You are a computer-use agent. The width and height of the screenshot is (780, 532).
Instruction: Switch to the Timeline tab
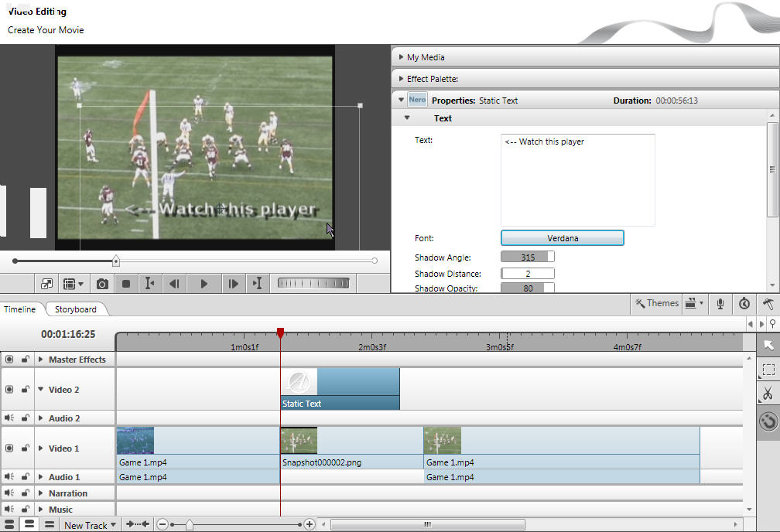[x=20, y=309]
